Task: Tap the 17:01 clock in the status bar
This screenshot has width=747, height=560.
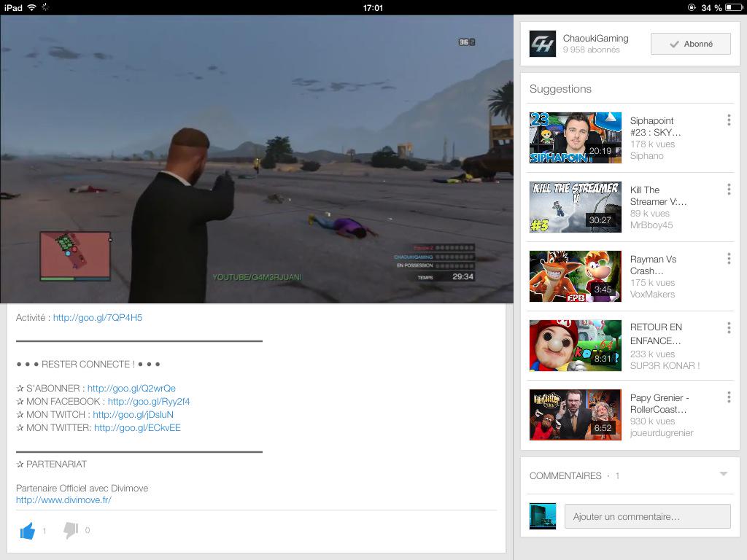Action: coord(373,7)
